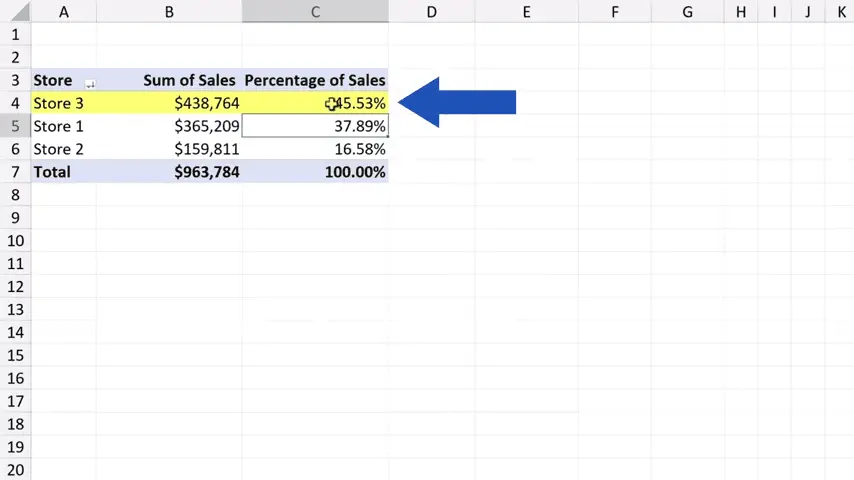Click row 5 header

tap(15, 126)
